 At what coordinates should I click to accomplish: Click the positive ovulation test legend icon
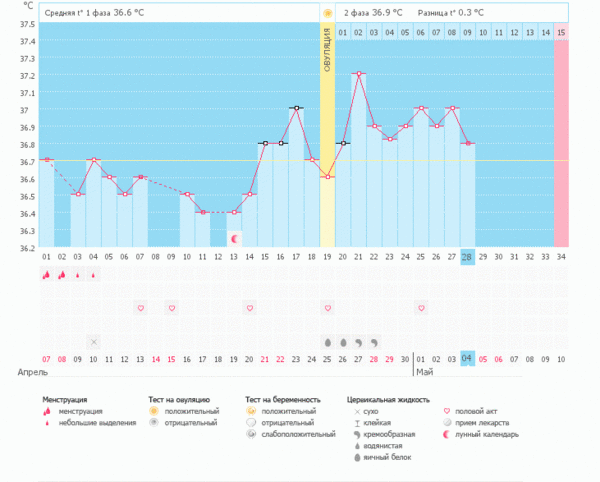tap(154, 411)
